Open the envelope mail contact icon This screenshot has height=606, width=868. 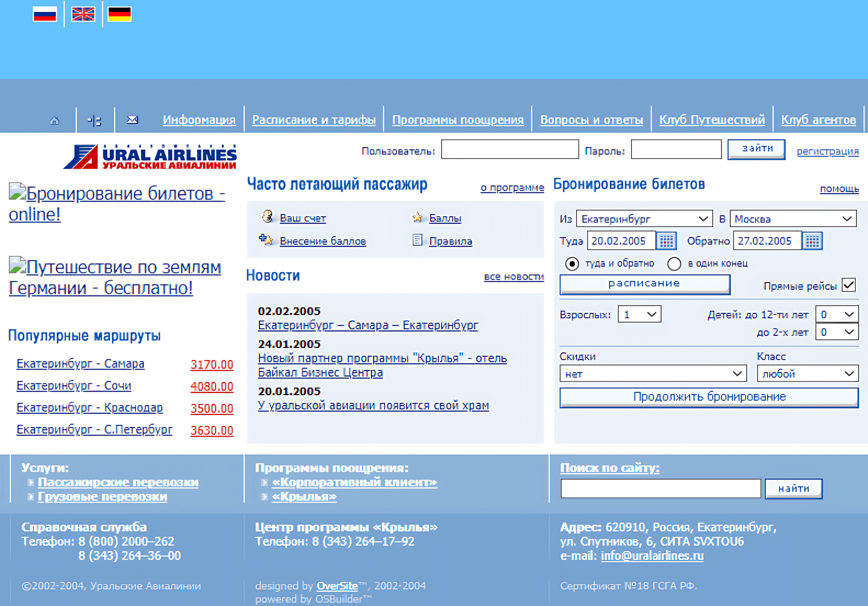tap(132, 120)
